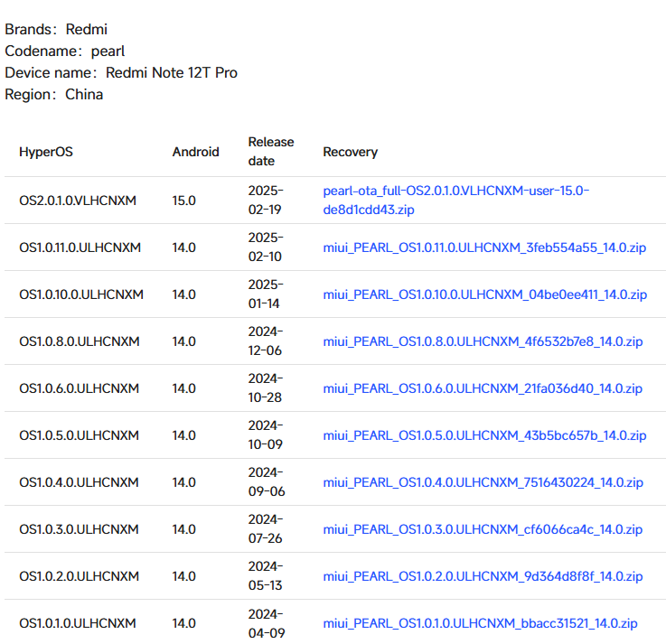Download miui_PEARL_OS1.0.5.0.ULHCNXM recovery zip

pos(484,435)
